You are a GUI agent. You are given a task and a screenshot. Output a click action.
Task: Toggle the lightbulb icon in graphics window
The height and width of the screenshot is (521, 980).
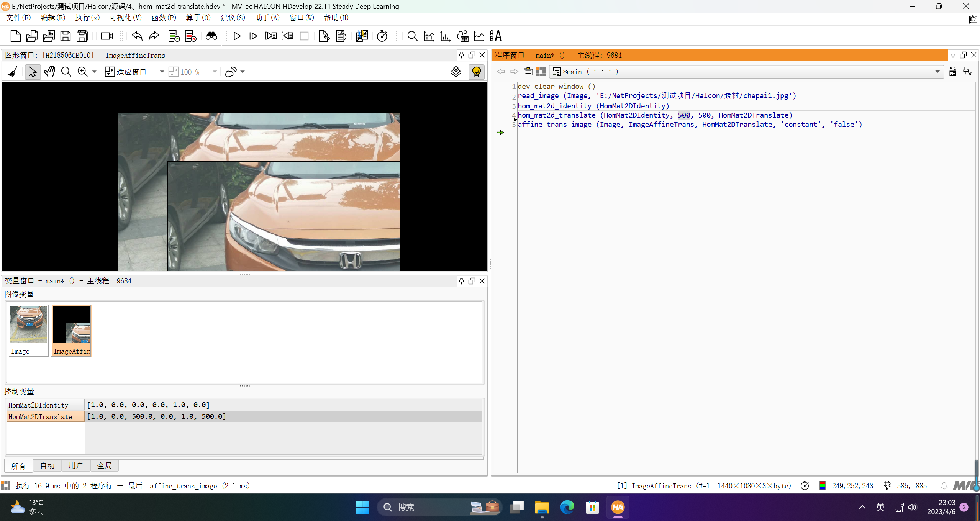coord(476,72)
